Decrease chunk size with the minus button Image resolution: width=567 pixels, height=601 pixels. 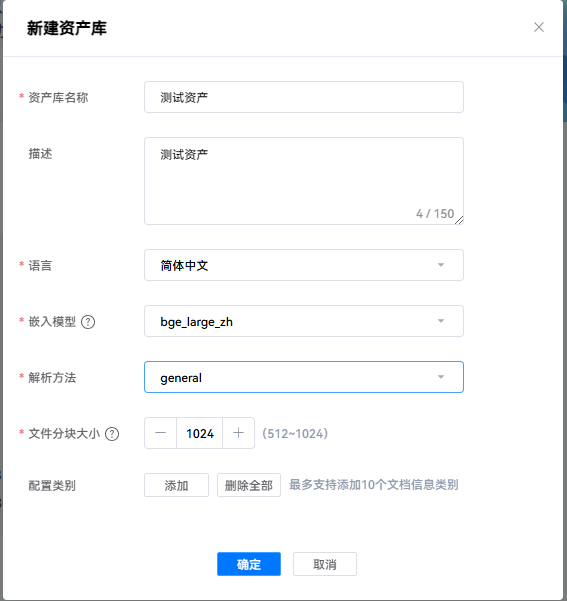coord(160,433)
